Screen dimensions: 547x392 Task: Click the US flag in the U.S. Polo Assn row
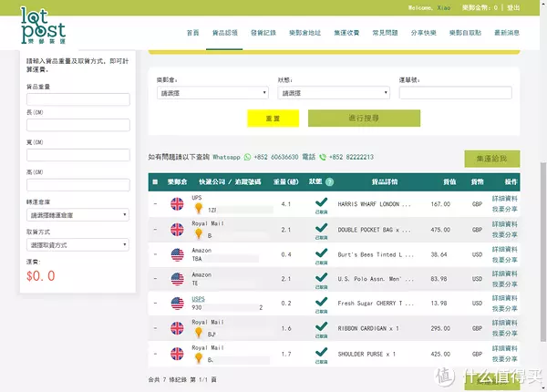click(177, 279)
